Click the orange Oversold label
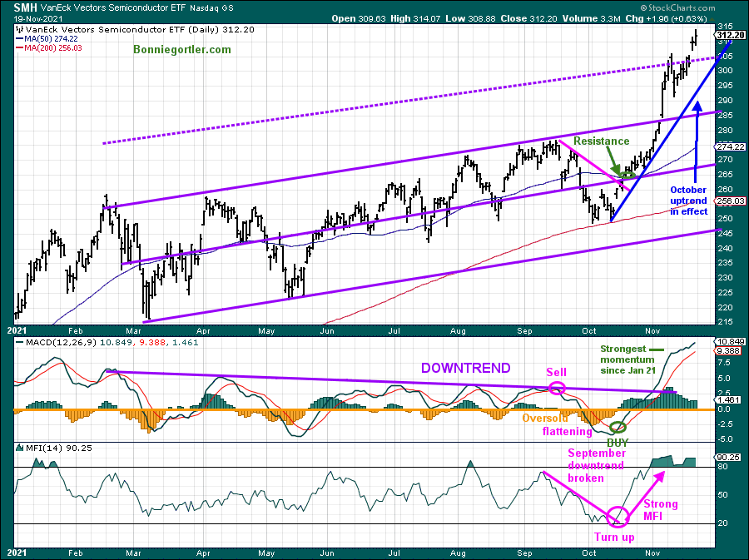749x560 pixels. (545, 419)
